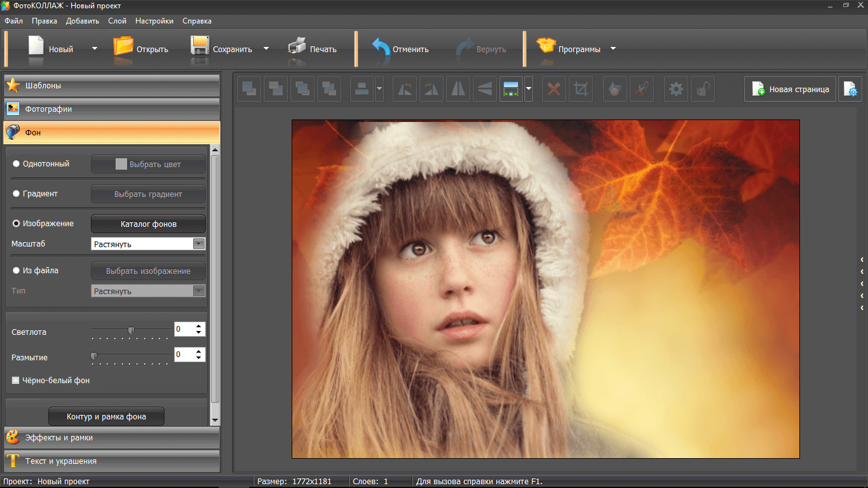Screen dimensions: 868x488
Task: Click the Печать printer icon
Action: point(297,48)
